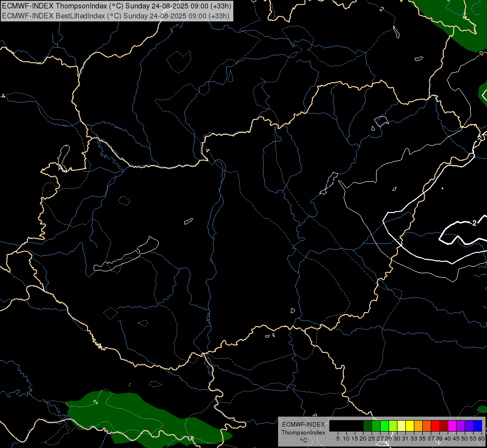
Task: Click the legend tick value '33'
Action: pos(414,439)
